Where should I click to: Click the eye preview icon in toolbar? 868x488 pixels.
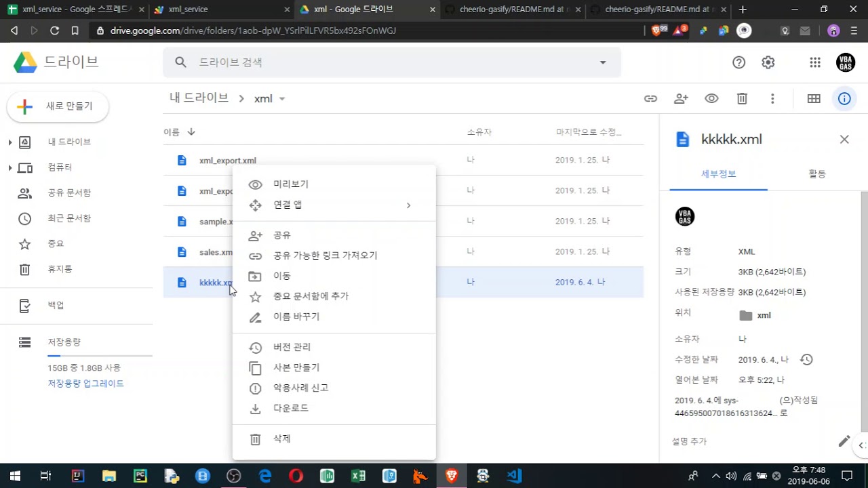click(711, 99)
